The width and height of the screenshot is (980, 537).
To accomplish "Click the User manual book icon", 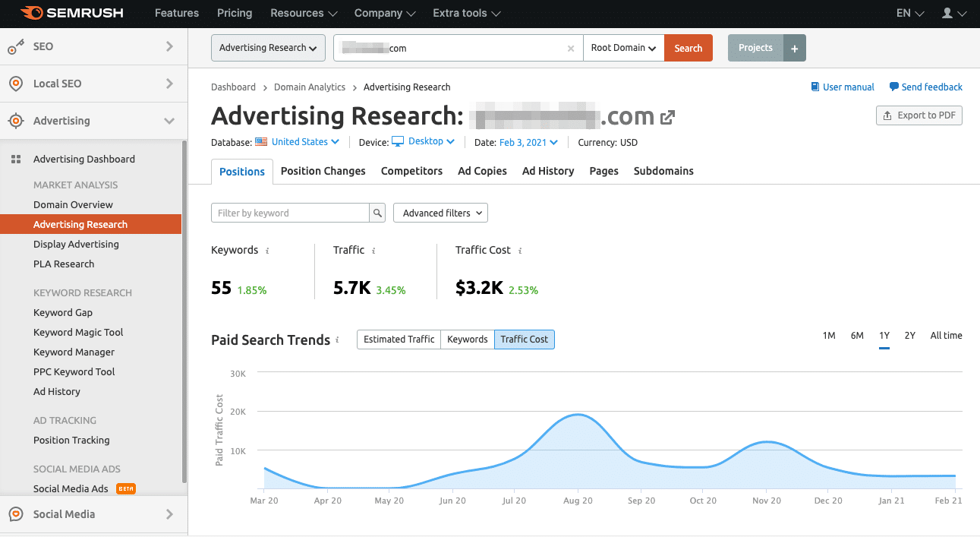I will click(815, 87).
